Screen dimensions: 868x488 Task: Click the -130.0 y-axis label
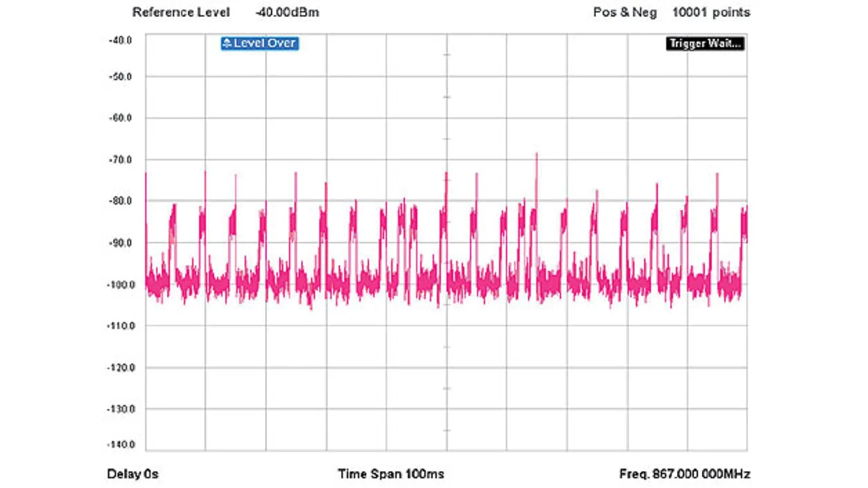click(119, 409)
